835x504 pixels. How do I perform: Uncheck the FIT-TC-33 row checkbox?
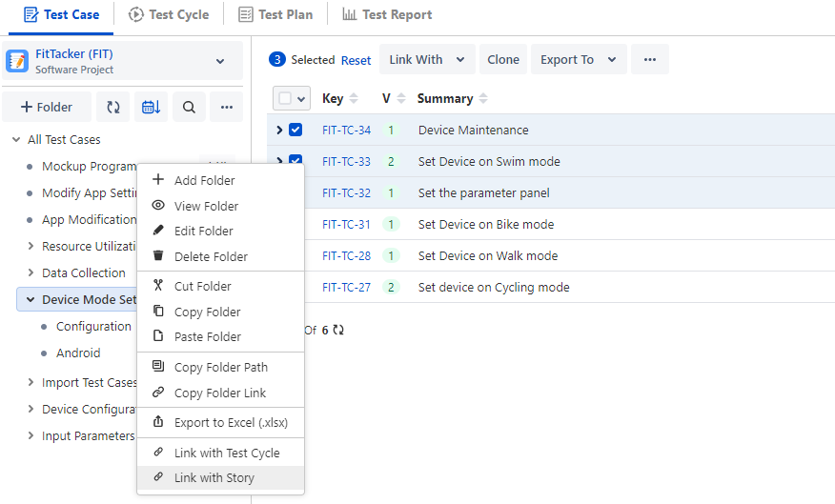pyautogui.click(x=295, y=159)
